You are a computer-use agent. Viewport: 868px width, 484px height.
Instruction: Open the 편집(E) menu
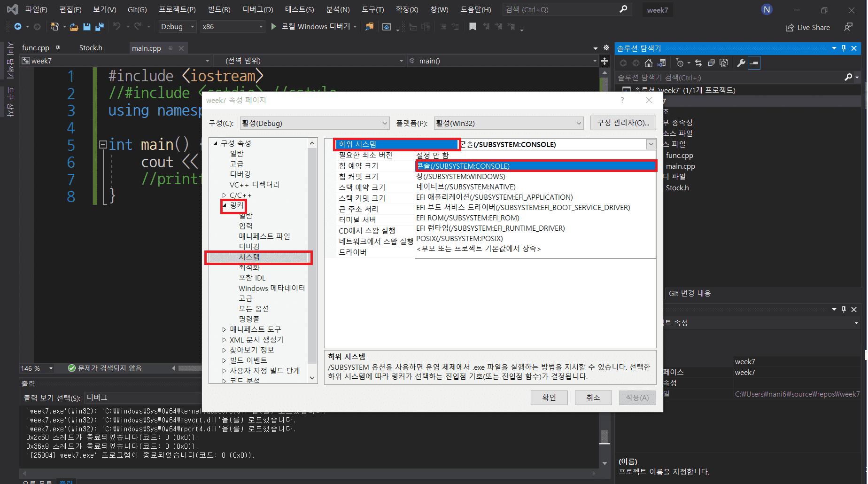(x=70, y=9)
